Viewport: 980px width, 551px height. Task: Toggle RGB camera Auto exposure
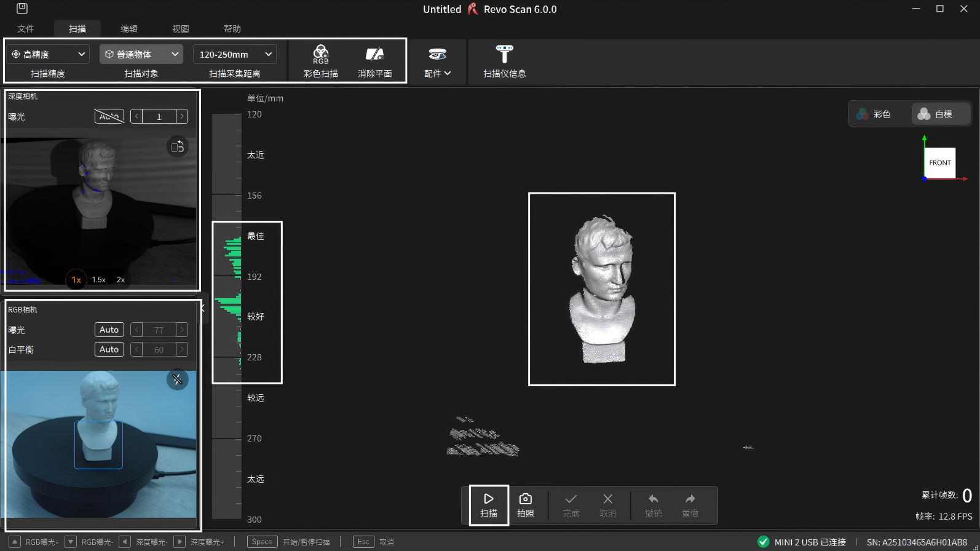point(109,330)
